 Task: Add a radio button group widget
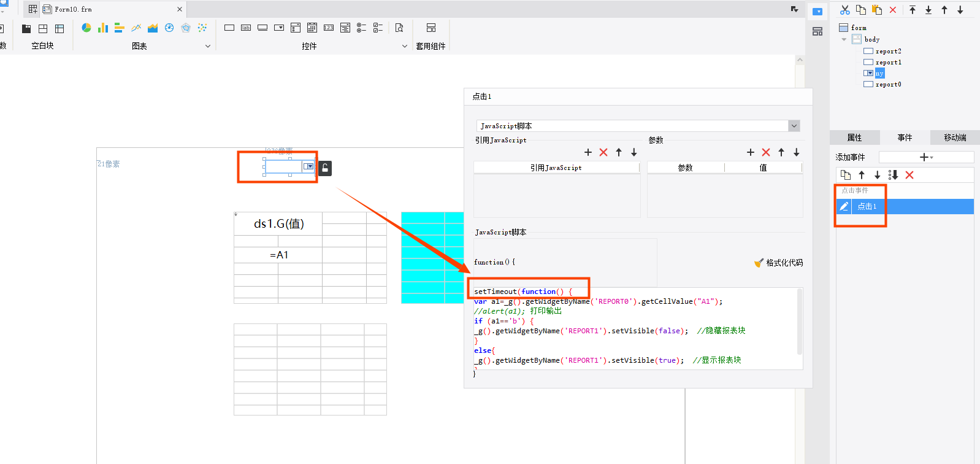tap(362, 28)
